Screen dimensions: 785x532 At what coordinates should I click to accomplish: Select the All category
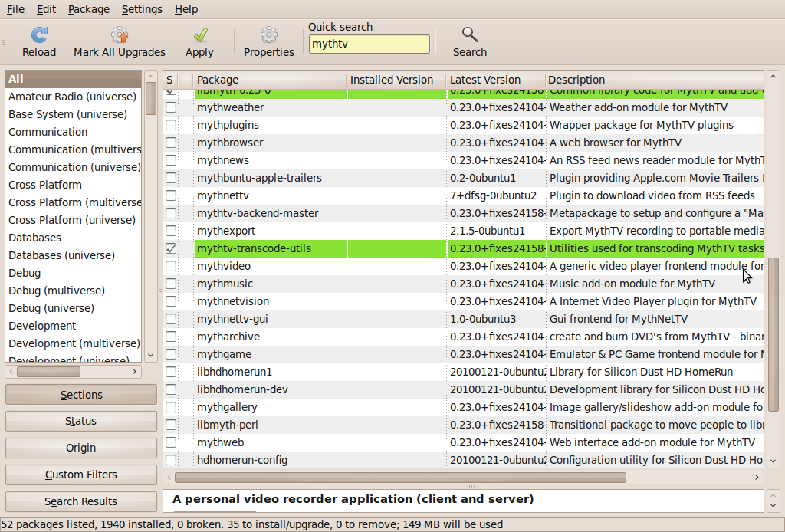point(73,79)
